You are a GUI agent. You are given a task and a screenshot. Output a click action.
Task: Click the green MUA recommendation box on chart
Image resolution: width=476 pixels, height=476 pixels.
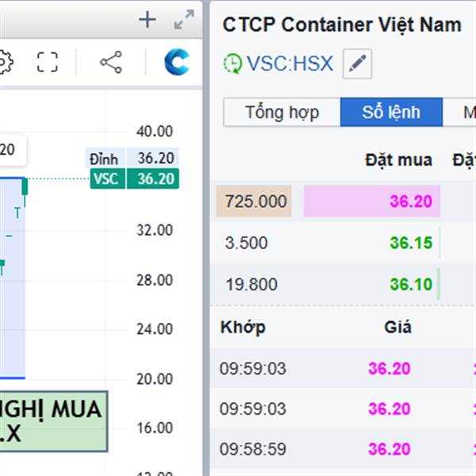tap(54, 421)
